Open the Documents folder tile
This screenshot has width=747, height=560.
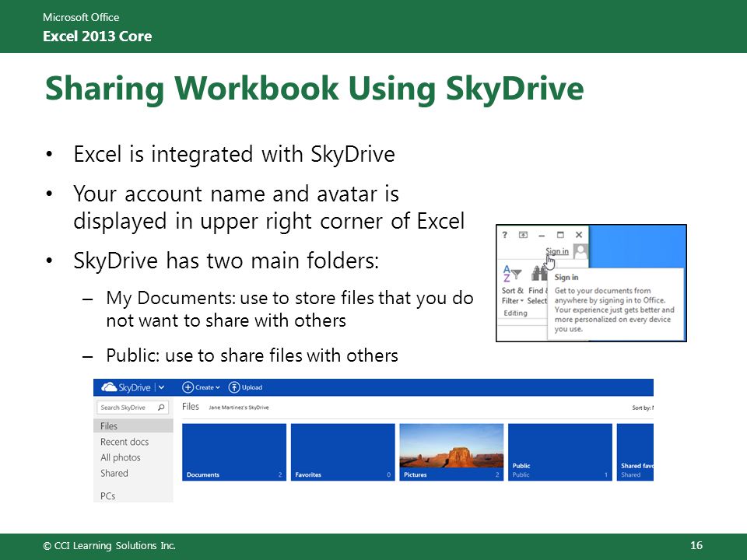click(234, 452)
